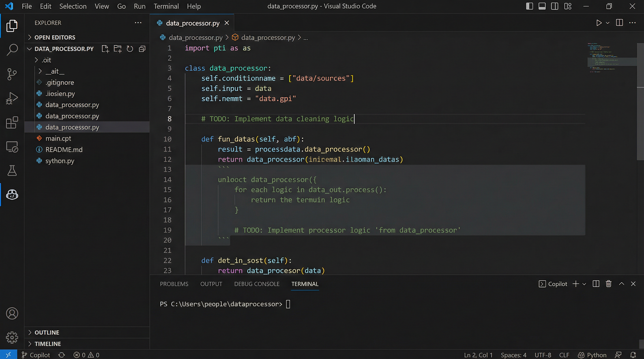Open the Testing flask view
Screen dimensions: 644x359
click(x=12, y=170)
